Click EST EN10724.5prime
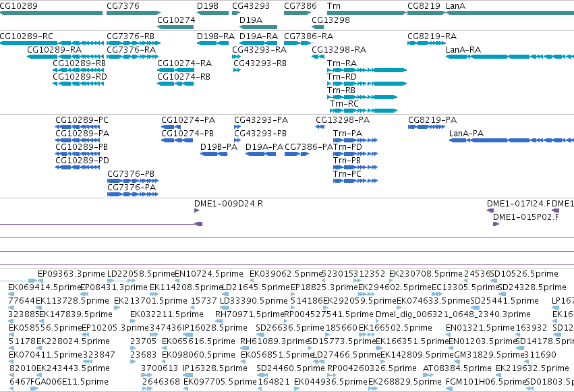 (209, 274)
